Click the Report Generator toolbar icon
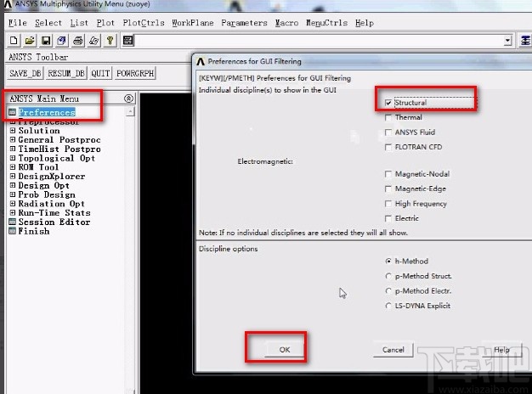 (93, 41)
